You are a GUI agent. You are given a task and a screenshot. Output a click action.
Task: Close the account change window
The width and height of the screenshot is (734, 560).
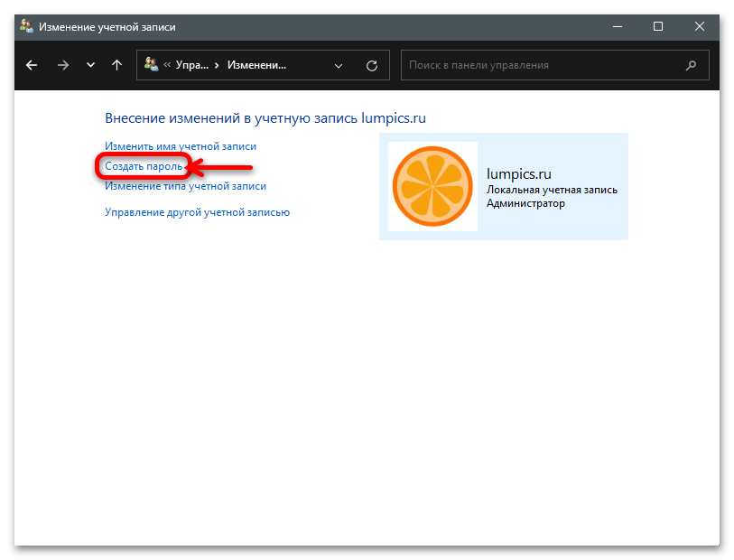[x=700, y=26]
